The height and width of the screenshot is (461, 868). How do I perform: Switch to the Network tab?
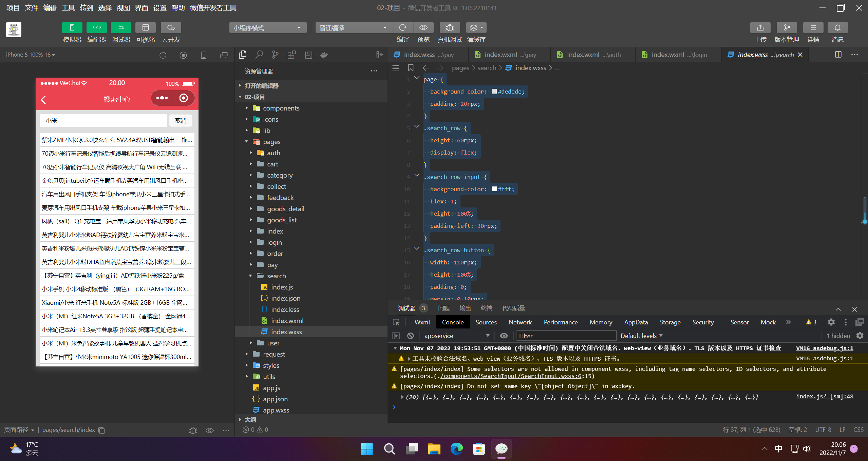click(x=520, y=322)
